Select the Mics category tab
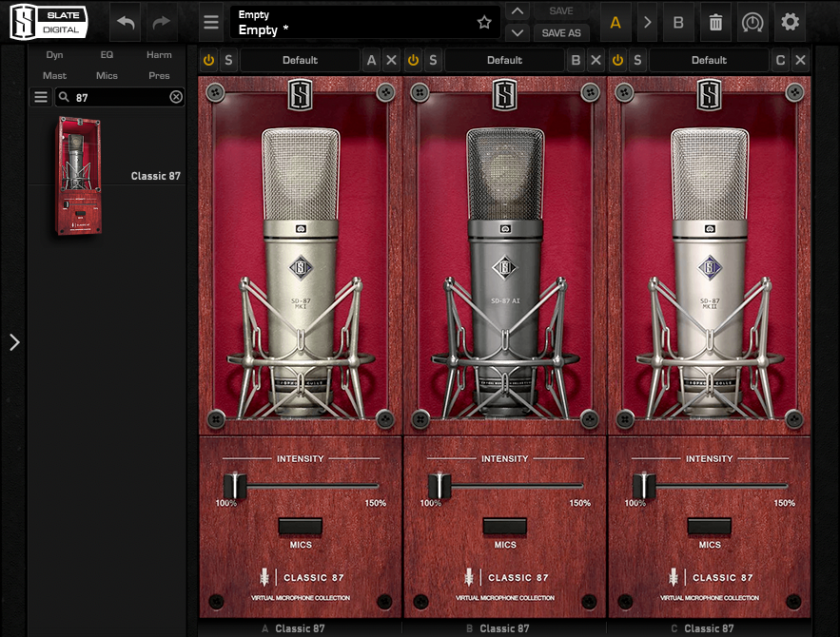Image resolution: width=840 pixels, height=637 pixels. [107, 75]
